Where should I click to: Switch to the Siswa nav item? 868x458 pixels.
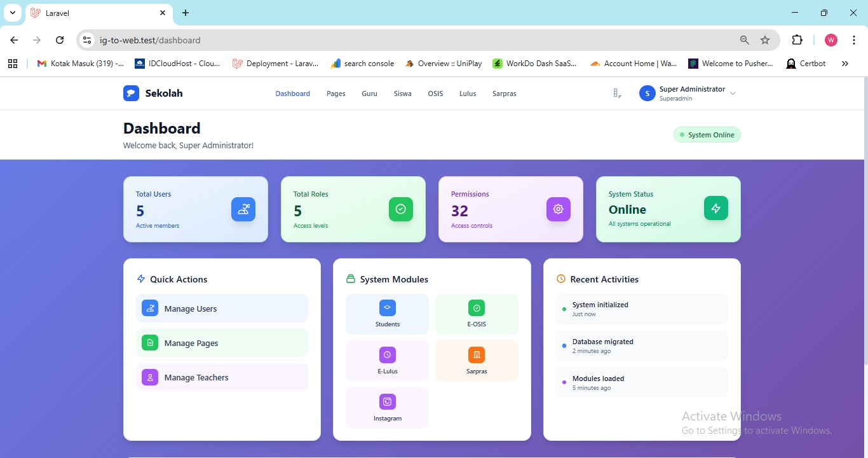pyautogui.click(x=402, y=94)
